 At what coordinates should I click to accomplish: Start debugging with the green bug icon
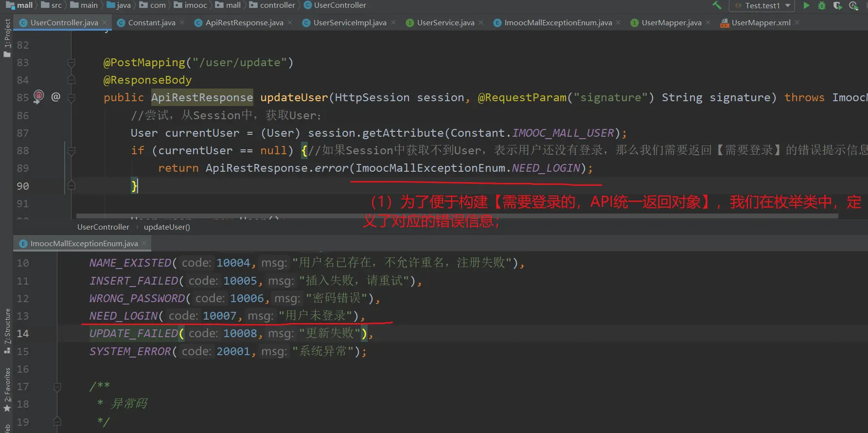pos(822,5)
